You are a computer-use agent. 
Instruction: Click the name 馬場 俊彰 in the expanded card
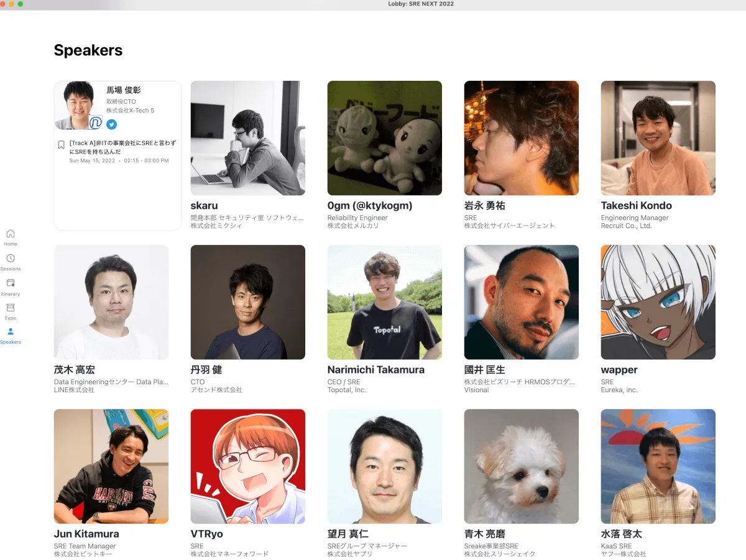tap(124, 90)
